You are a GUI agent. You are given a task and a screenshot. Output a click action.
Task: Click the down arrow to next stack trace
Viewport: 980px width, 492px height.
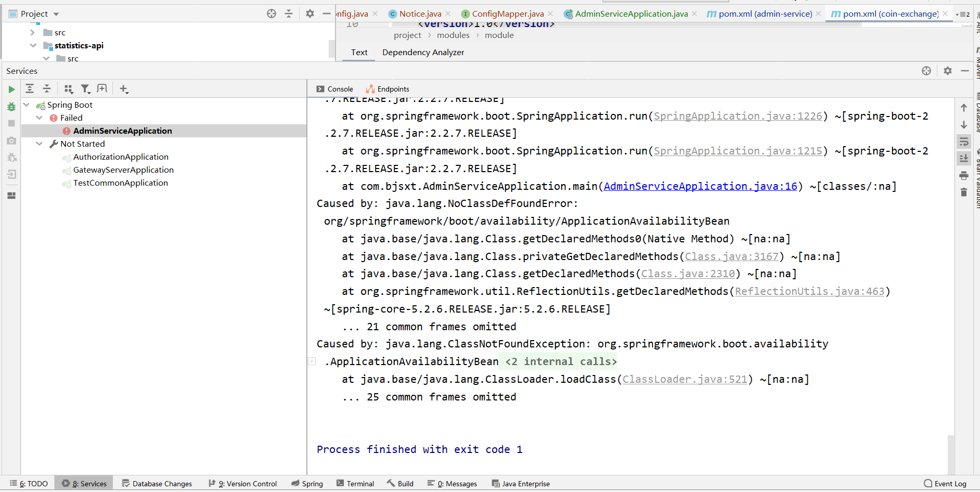tap(964, 125)
